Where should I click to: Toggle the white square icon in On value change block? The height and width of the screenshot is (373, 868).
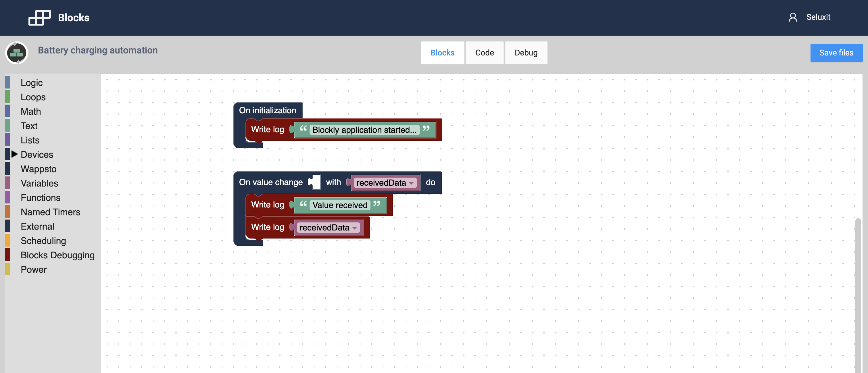[313, 182]
